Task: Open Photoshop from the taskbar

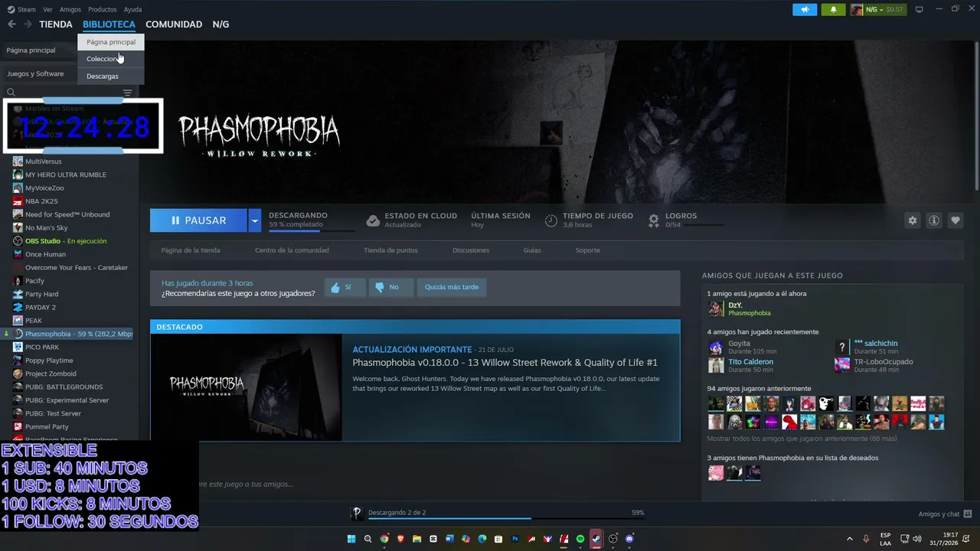Action: click(515, 539)
